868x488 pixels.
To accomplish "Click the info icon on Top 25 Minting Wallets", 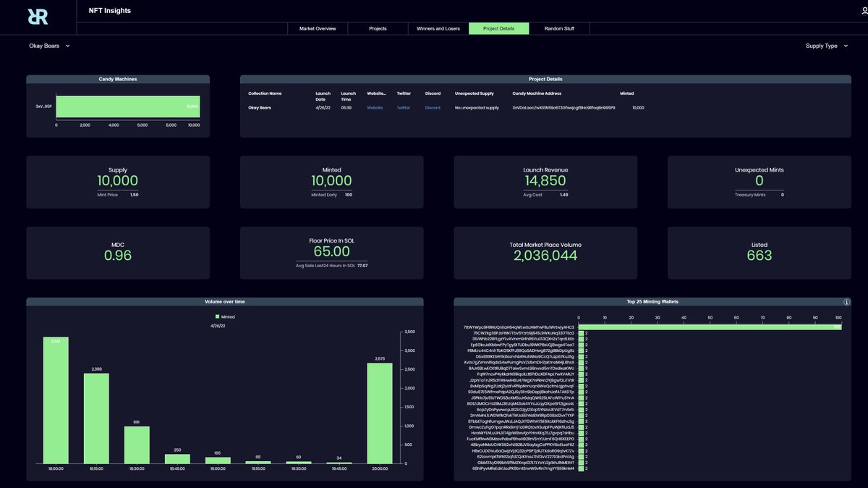I will [846, 302].
